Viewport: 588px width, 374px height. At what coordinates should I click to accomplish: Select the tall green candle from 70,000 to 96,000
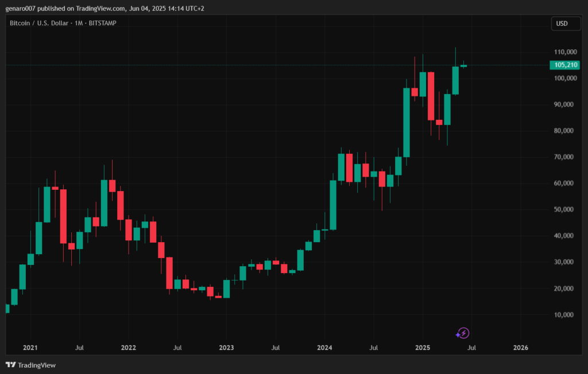click(407, 122)
